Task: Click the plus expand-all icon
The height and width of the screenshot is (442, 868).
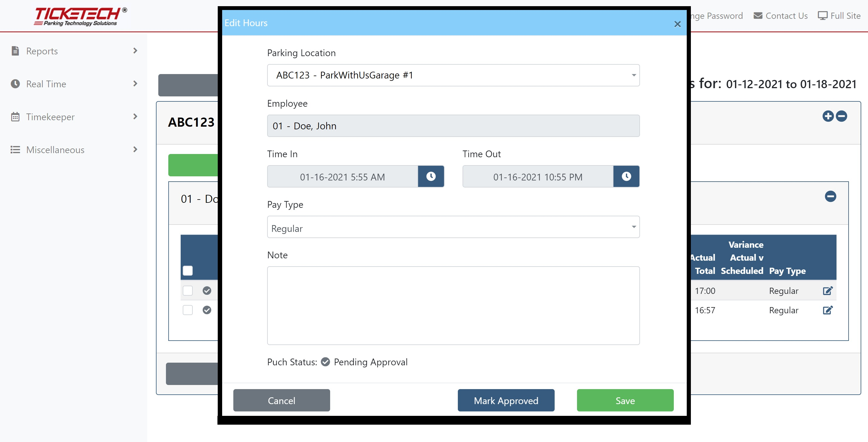Action: pyautogui.click(x=828, y=116)
